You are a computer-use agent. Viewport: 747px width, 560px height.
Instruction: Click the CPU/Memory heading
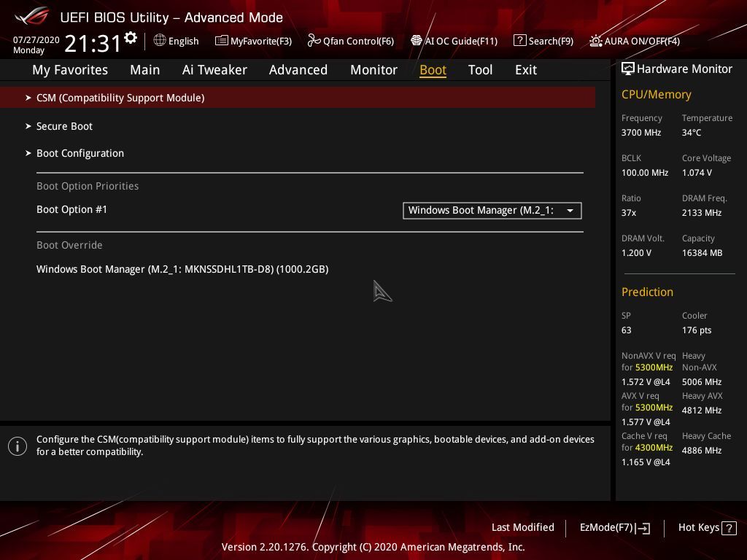coord(656,94)
